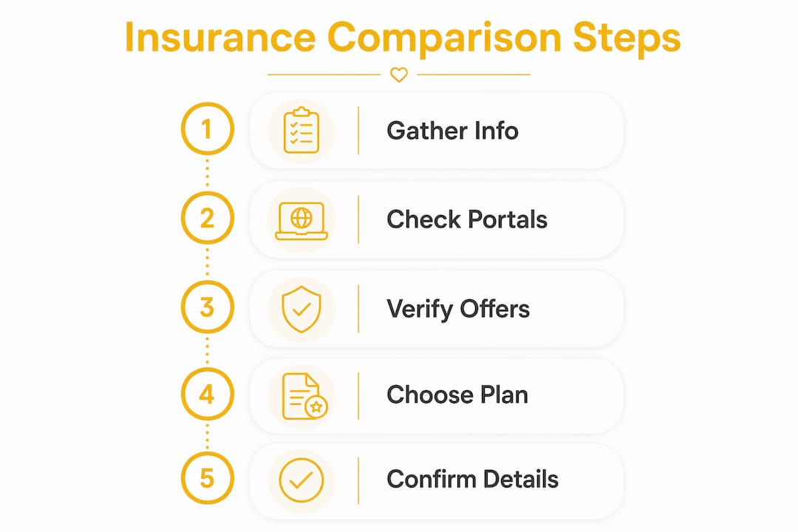798x532 pixels.
Task: Click dotted connector between steps 4 and 5
Action: pos(207,436)
